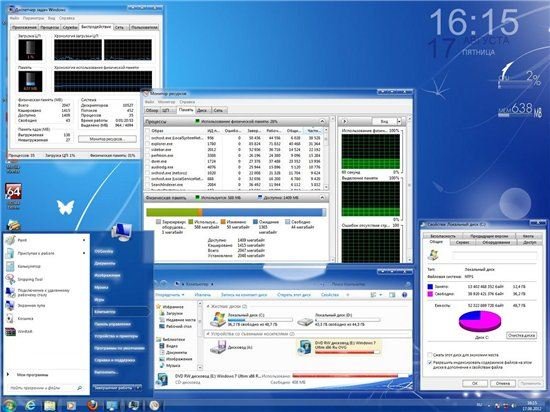Open Windows Media Player from taskbar
This screenshot has width=550, height=412.
[x=71, y=406]
